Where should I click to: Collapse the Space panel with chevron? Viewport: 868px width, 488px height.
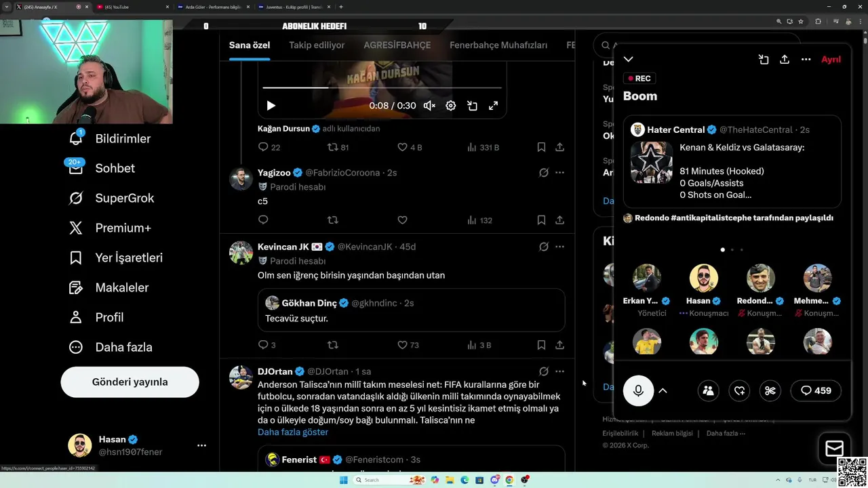pos(629,60)
